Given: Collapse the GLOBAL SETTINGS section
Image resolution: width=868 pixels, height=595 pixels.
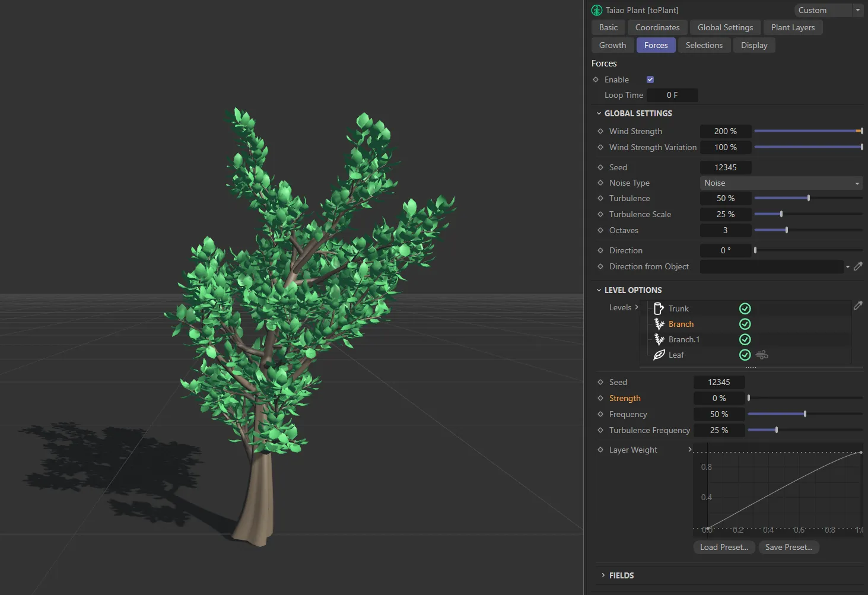Looking at the screenshot, I should (599, 113).
